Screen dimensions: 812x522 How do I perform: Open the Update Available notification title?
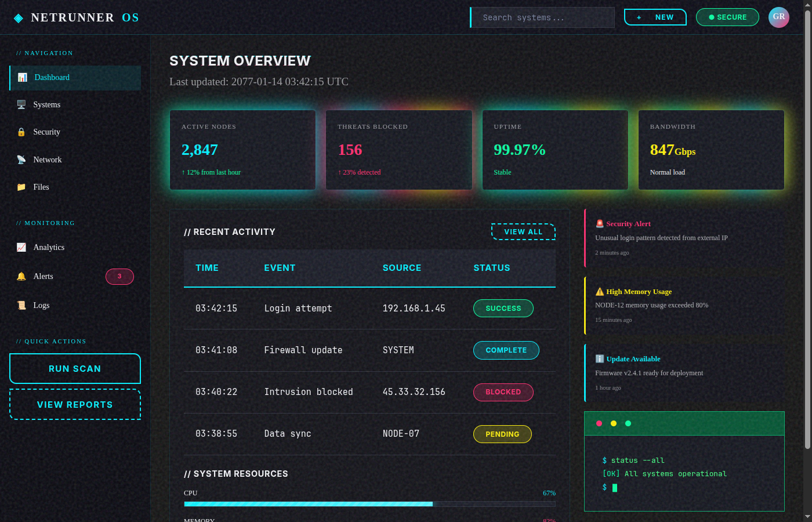pos(633,359)
